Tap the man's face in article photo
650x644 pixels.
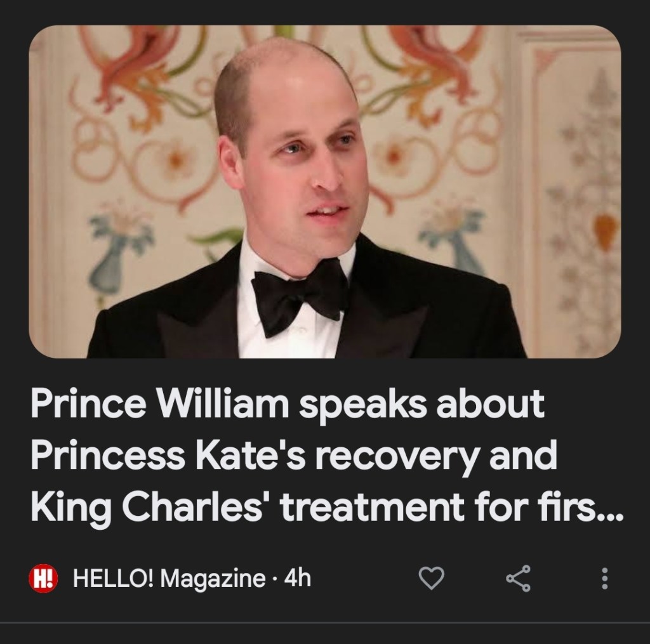pos(298,159)
